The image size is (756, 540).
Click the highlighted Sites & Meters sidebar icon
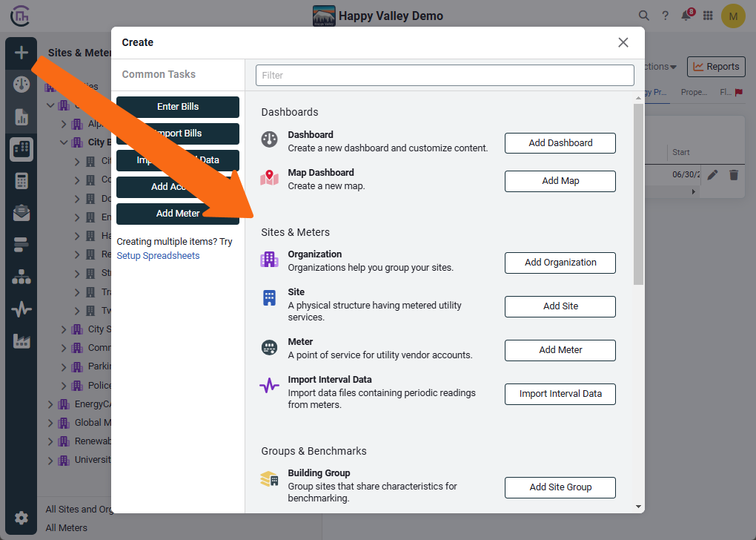point(21,149)
